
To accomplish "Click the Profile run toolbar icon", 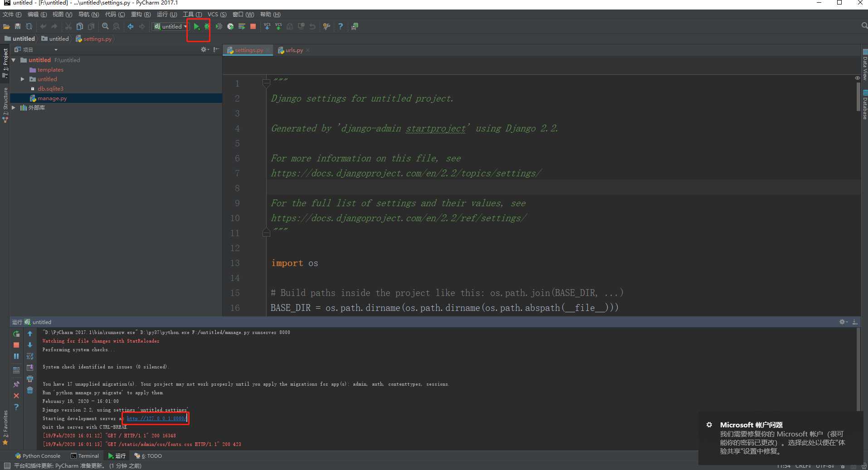I will (x=230, y=27).
